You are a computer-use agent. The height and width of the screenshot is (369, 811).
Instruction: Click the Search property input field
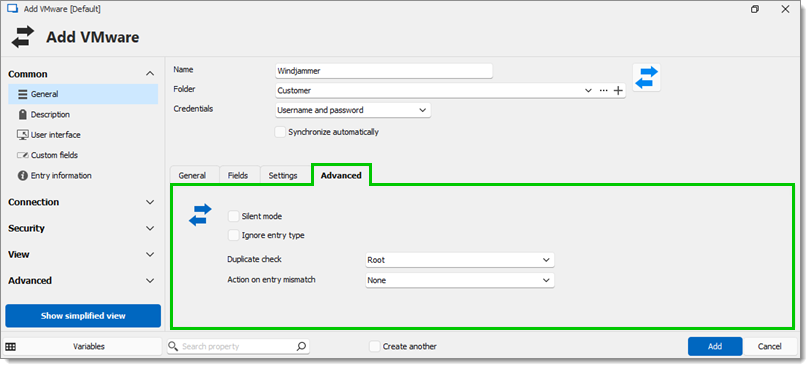(238, 346)
